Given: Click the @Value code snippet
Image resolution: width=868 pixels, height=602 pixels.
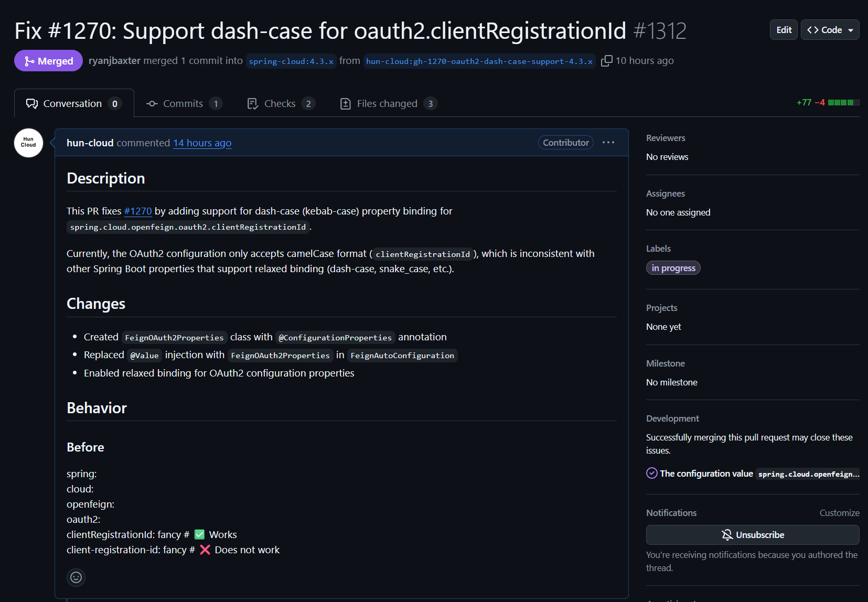Looking at the screenshot, I should click(x=144, y=356).
